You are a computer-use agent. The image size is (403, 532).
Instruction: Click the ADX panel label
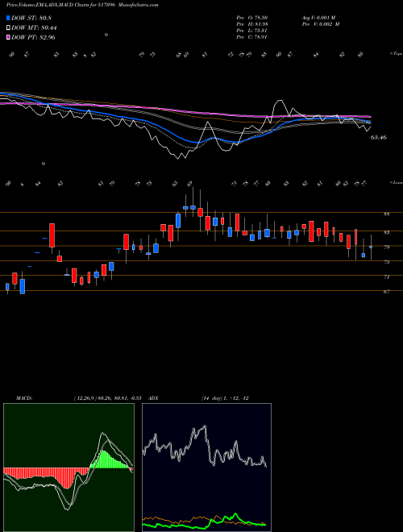point(153,398)
